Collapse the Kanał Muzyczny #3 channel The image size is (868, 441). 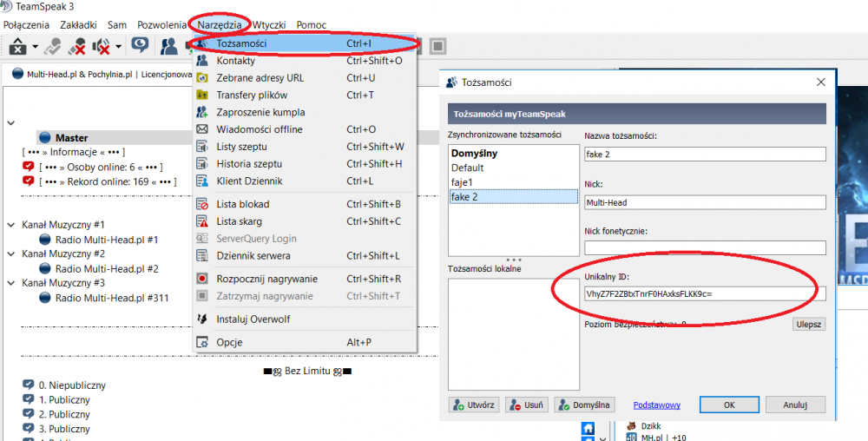coord(10,283)
